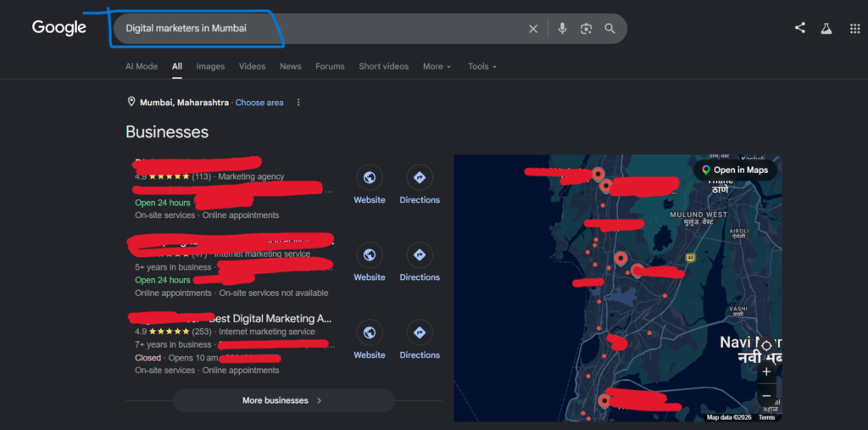This screenshot has width=868, height=430.
Task: Click the location pin icon beside Mumbai
Action: [131, 102]
